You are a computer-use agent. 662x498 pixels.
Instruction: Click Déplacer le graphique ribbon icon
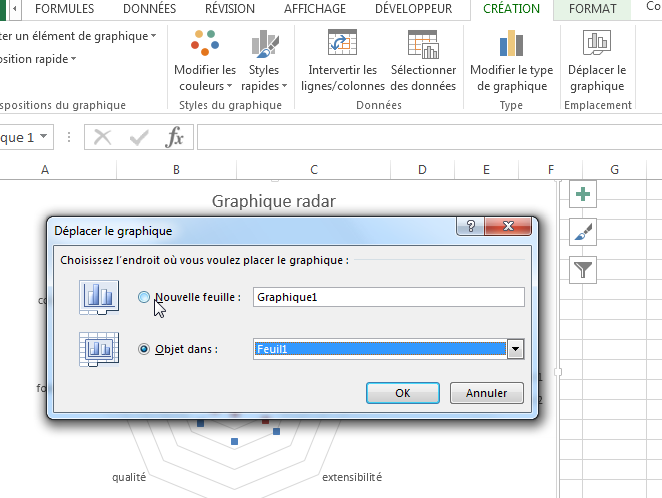(596, 44)
